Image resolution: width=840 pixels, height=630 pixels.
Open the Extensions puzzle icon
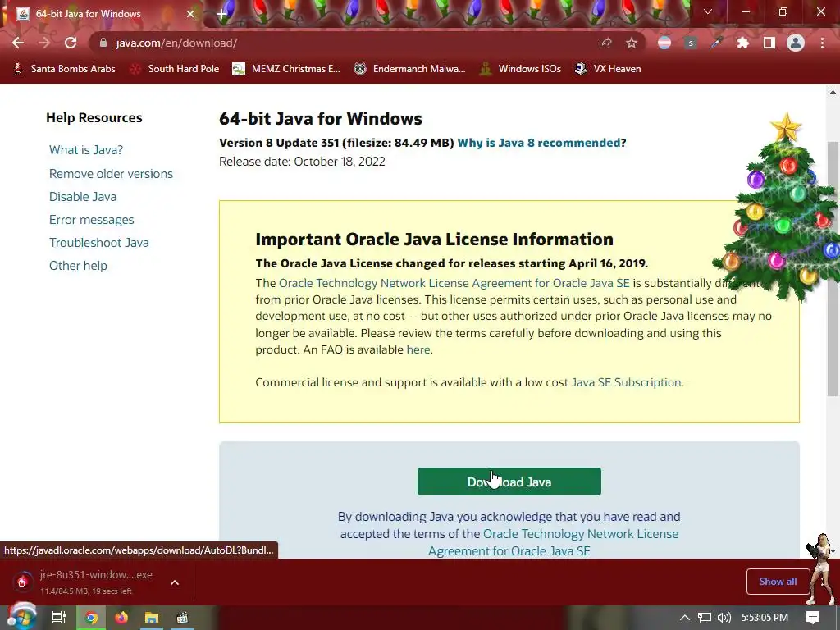tap(743, 43)
